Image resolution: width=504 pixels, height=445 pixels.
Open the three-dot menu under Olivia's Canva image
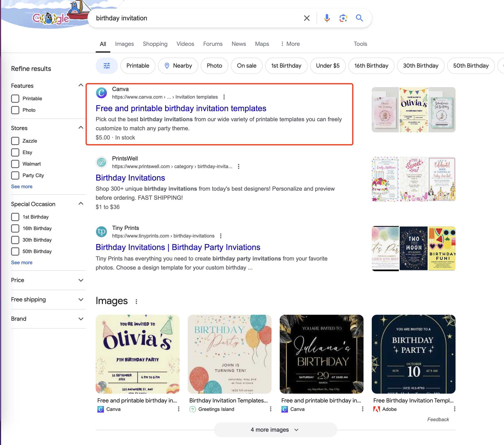(178, 409)
